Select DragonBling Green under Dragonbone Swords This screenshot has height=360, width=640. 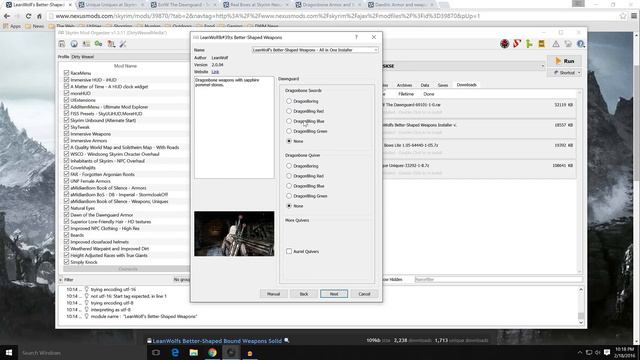point(289,131)
